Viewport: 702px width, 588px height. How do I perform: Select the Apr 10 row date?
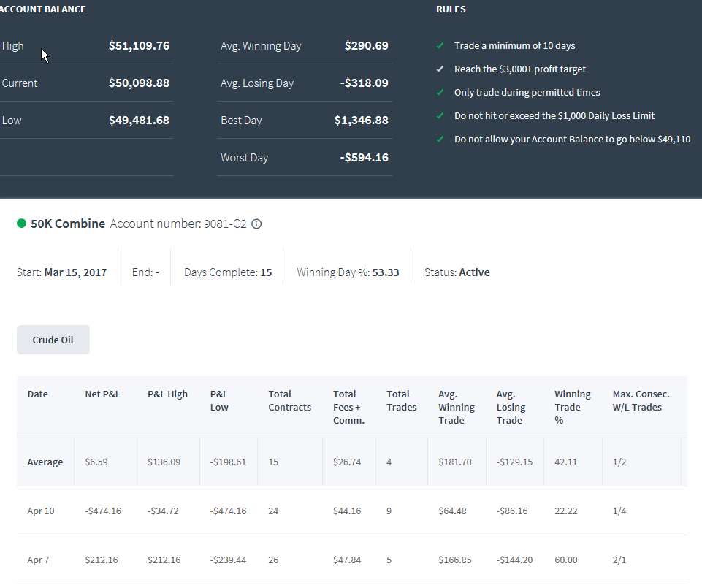[41, 511]
